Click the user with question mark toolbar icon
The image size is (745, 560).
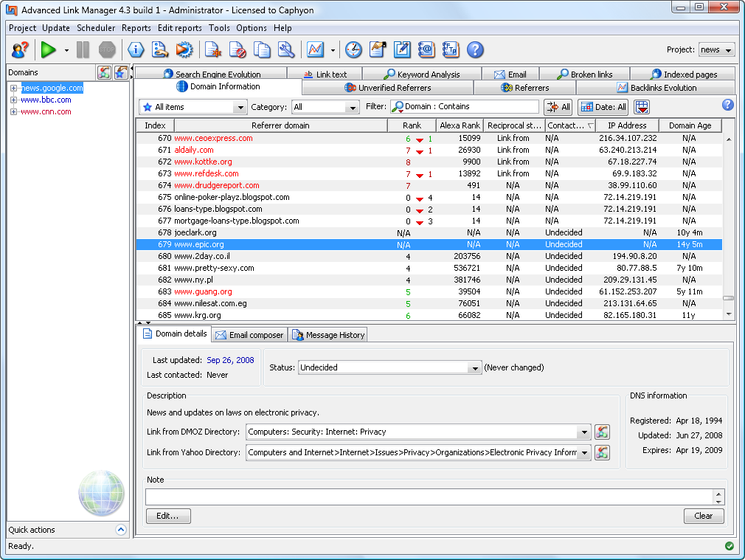(20, 49)
